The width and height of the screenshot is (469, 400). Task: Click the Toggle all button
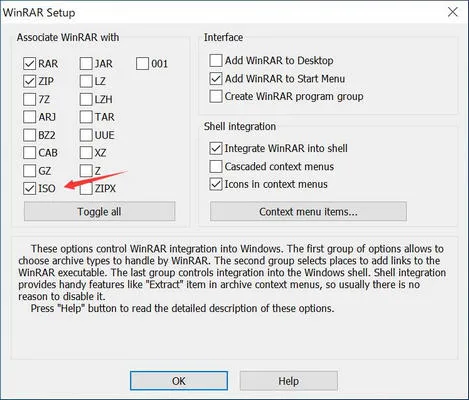100,211
